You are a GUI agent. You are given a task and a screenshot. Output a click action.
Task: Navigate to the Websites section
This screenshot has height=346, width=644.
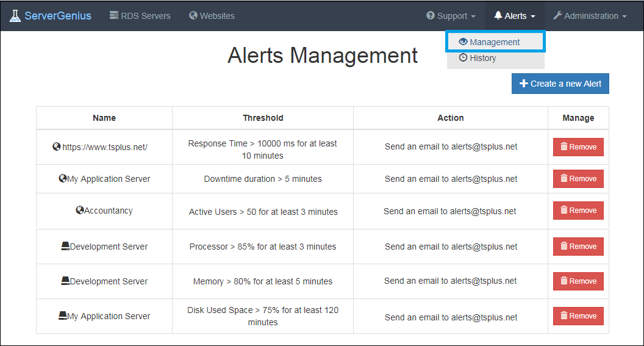pyautogui.click(x=212, y=16)
